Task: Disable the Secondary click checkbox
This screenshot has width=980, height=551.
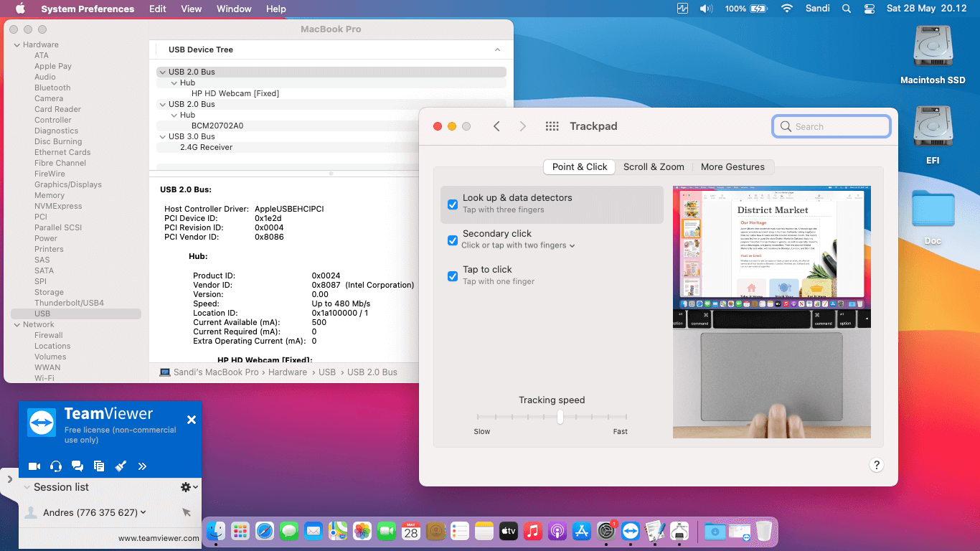Action: tap(453, 240)
